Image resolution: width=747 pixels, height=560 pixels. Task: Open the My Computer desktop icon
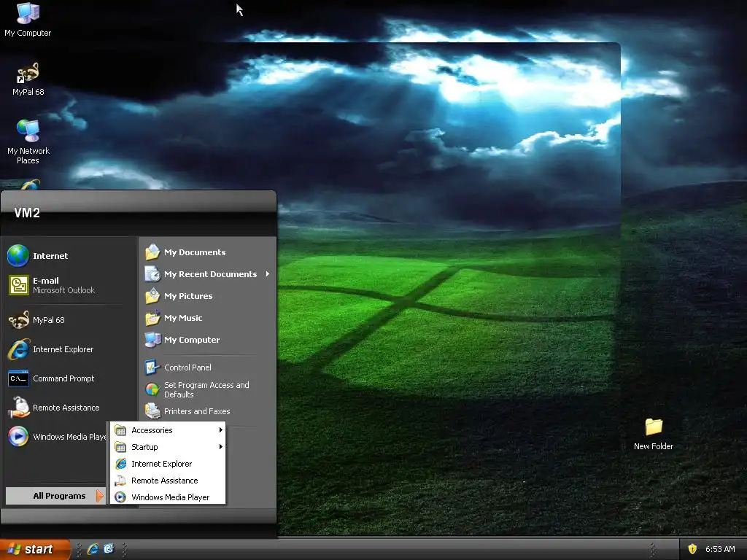(28, 19)
